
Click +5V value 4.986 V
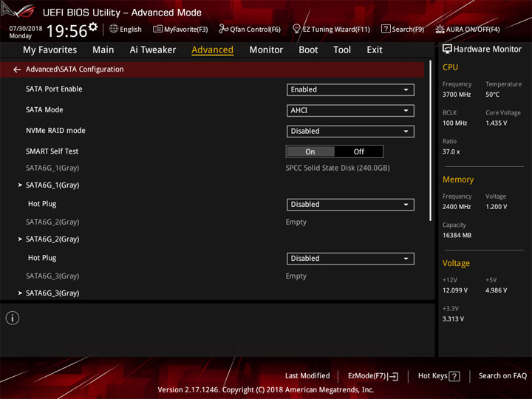pyautogui.click(x=496, y=290)
